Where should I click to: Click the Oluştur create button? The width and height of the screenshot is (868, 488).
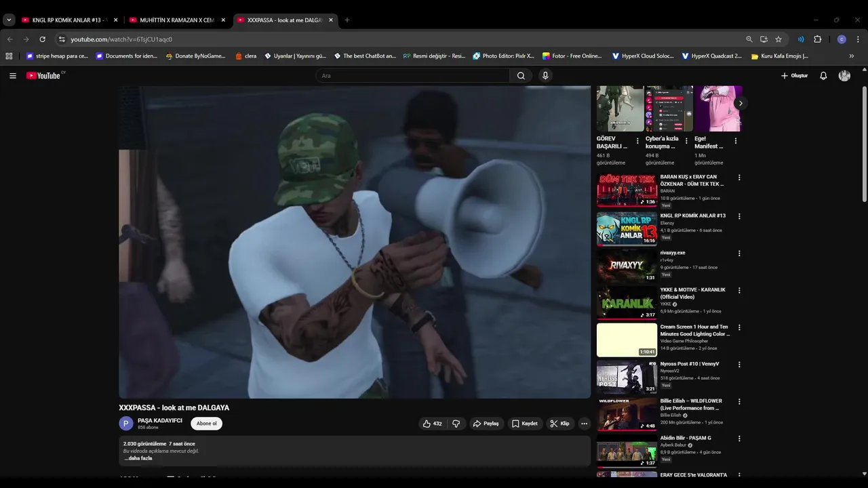tap(794, 76)
